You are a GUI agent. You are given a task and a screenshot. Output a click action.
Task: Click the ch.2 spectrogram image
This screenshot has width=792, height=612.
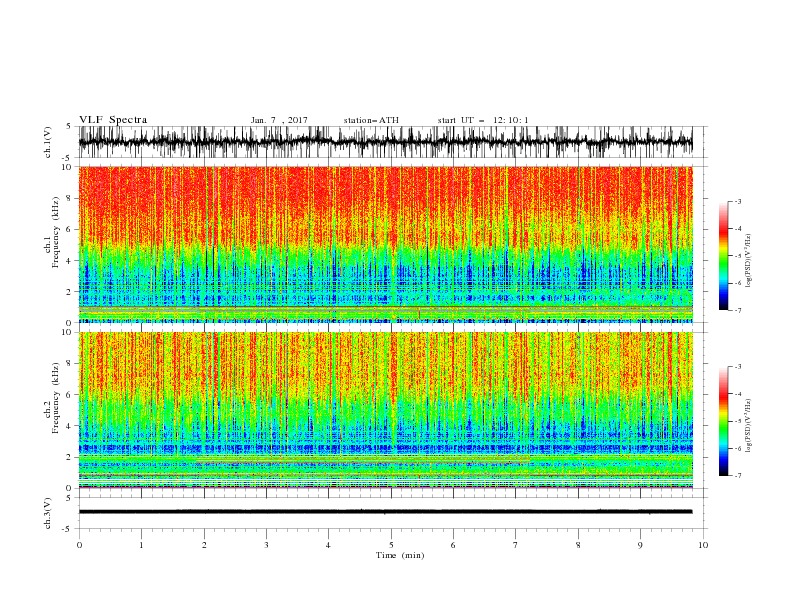coord(385,410)
